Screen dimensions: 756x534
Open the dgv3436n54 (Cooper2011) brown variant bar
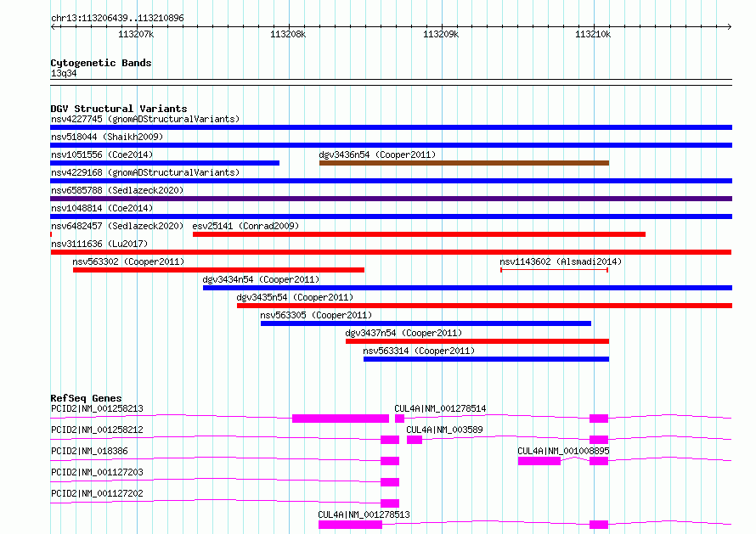464,163
